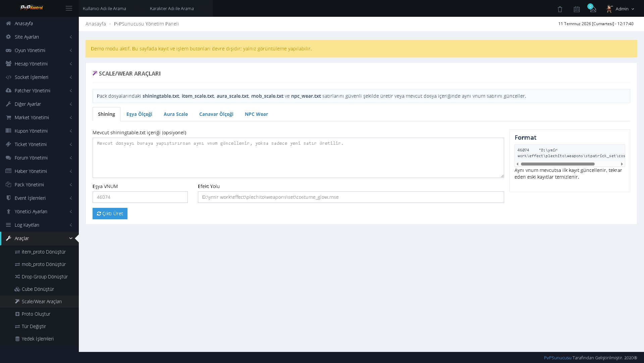Click Format scrollbar left arrow
644x363 pixels.
[518, 164]
